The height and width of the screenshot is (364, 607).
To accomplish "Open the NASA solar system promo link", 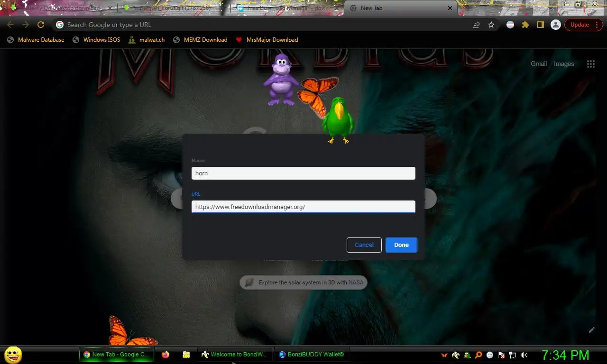I will pyautogui.click(x=303, y=282).
